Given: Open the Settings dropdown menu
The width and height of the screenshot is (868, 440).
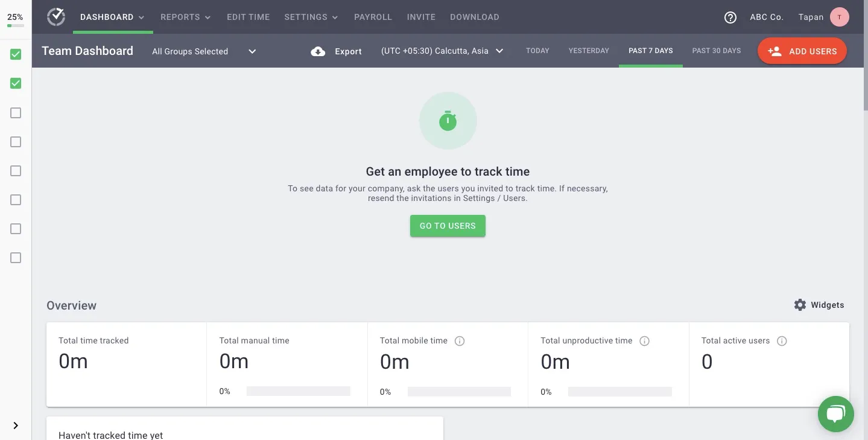Looking at the screenshot, I should coord(311,17).
